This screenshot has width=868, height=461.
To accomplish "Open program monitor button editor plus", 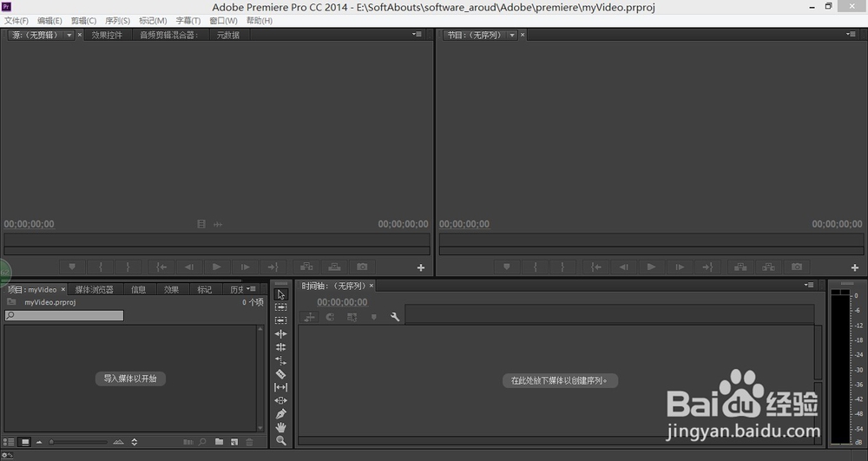I will click(855, 267).
